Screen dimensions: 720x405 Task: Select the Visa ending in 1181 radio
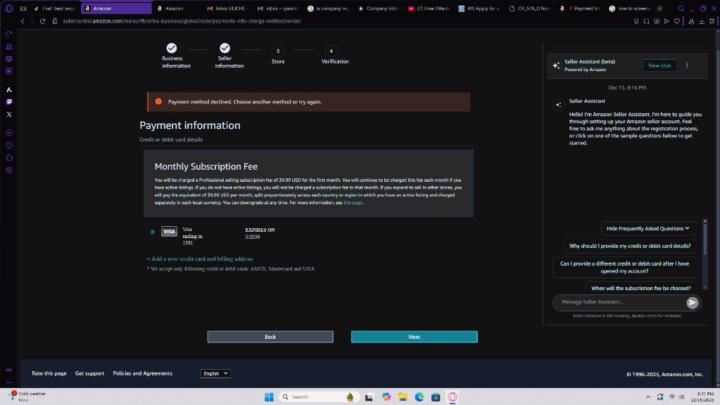point(152,232)
